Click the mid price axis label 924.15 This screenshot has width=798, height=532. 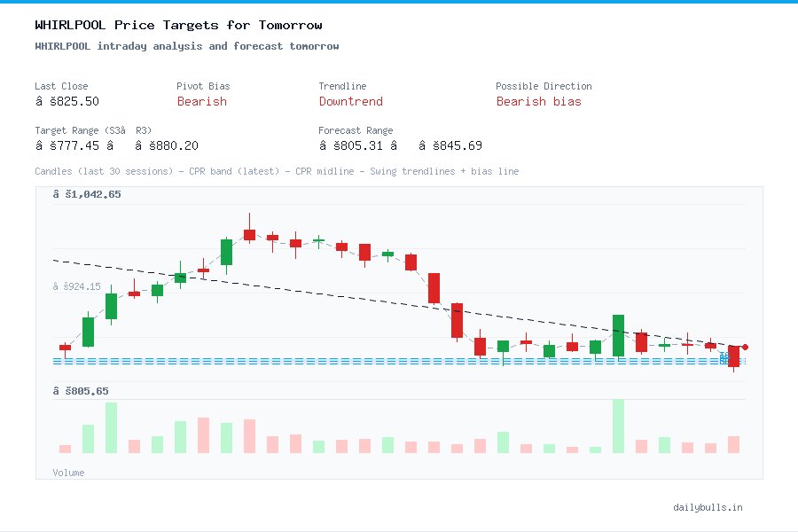click(77, 286)
